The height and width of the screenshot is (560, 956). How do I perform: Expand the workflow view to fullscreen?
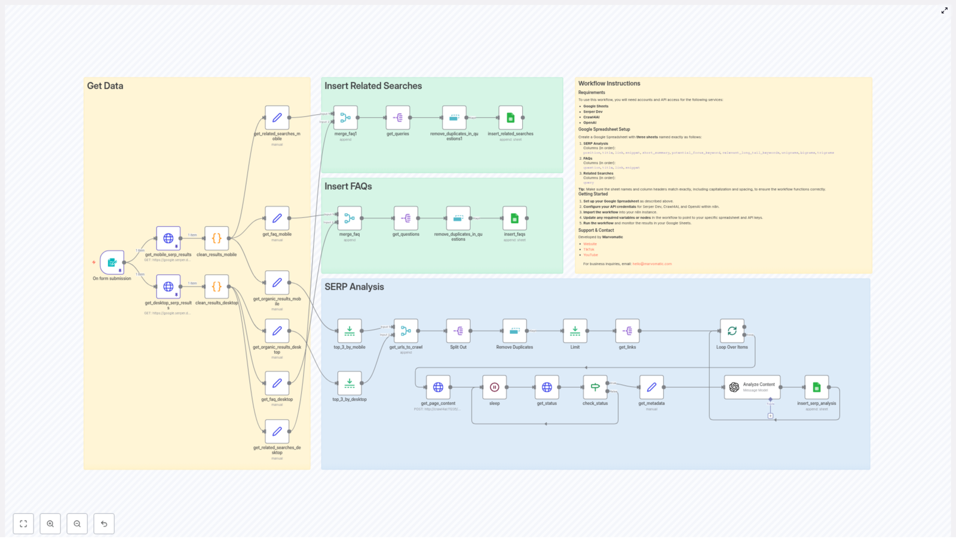23,524
